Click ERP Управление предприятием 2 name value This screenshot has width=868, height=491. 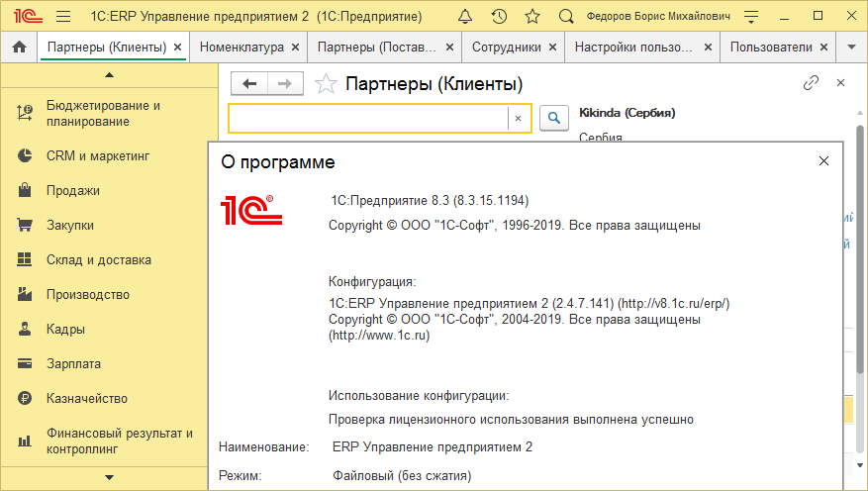click(433, 446)
